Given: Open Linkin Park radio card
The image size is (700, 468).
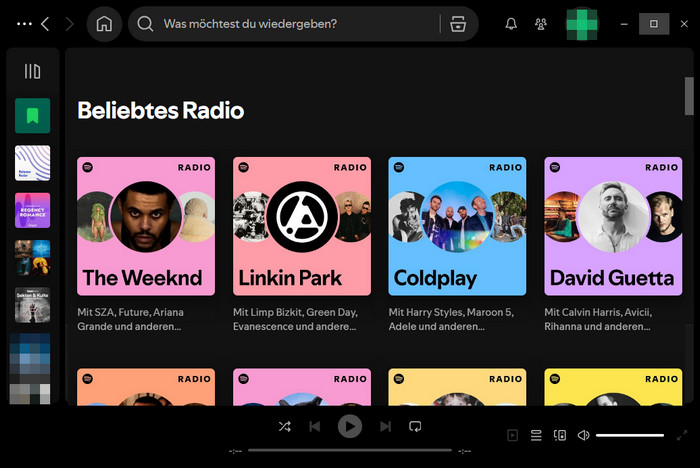Looking at the screenshot, I should tap(302, 226).
